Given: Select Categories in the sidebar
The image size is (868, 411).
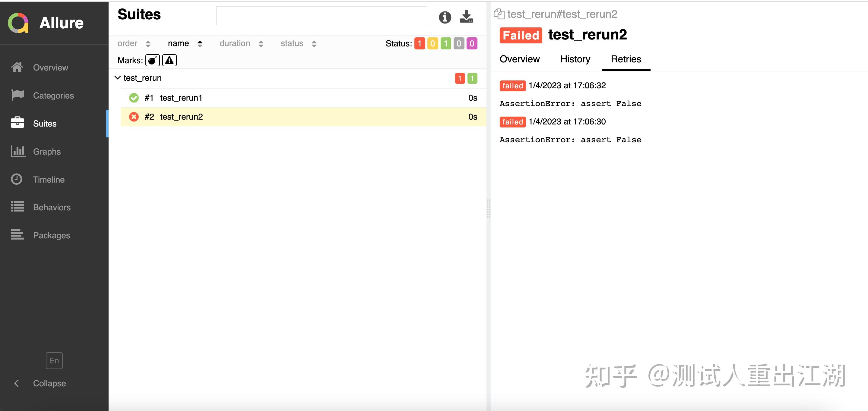Looking at the screenshot, I should (53, 95).
